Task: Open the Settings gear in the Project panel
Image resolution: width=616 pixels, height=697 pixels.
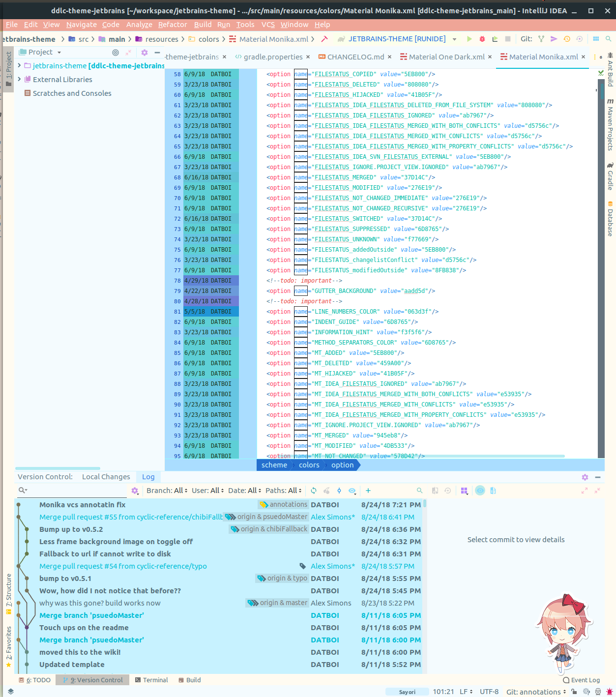Action: point(144,52)
